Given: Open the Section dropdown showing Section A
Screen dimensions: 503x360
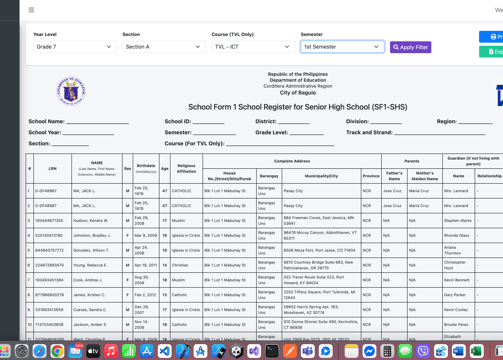Looking at the screenshot, I should click(164, 47).
